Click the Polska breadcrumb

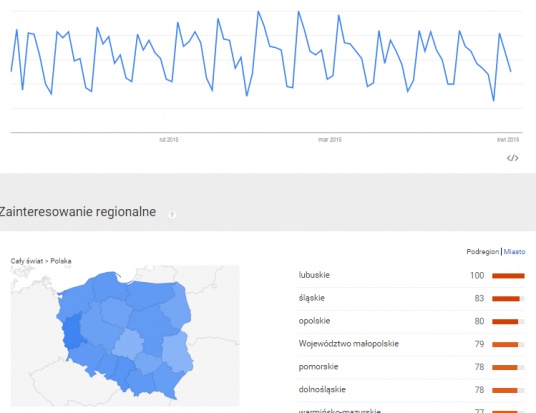(61, 261)
